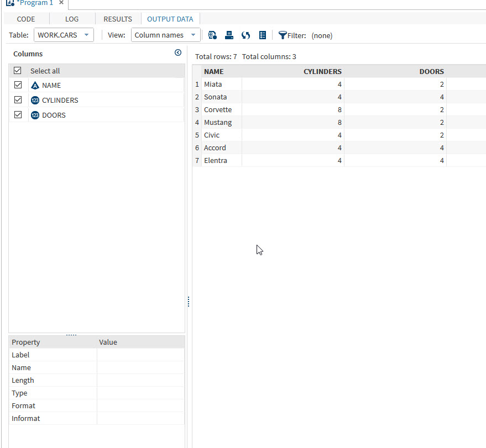Screen dimensions: 486x448
Task: Switch to the CODE tab
Action: (x=25, y=18)
